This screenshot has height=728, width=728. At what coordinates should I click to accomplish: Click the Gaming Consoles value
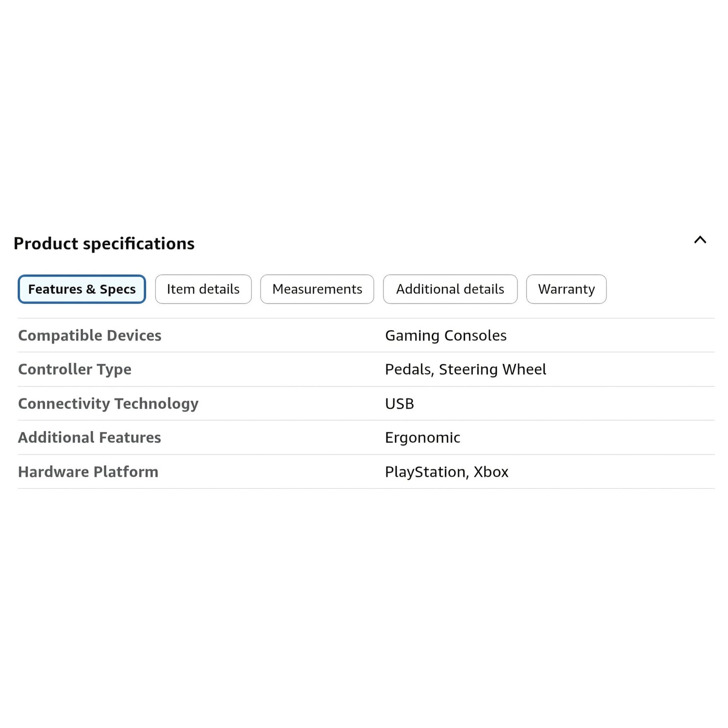445,336
